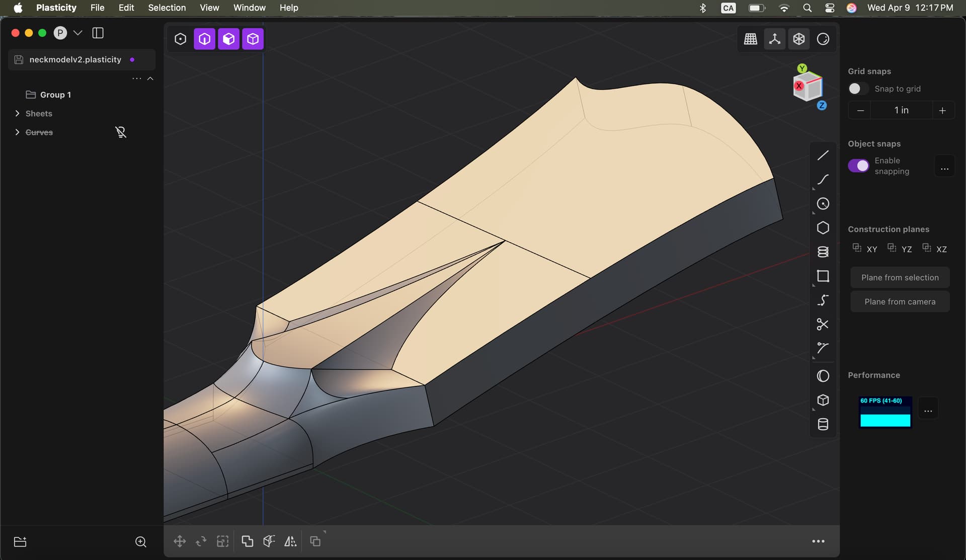The width and height of the screenshot is (966, 560).
Task: Click the Boolean union command icon
Action: (x=247, y=541)
